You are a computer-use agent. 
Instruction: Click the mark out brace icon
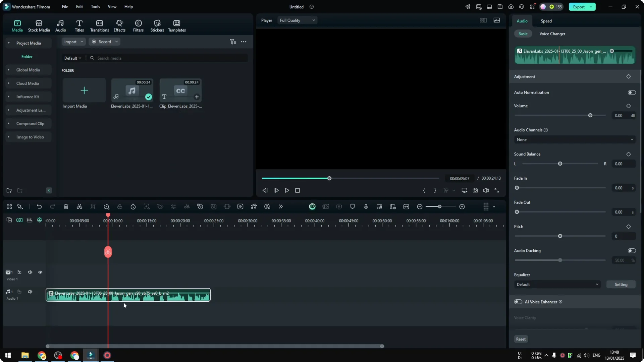click(x=435, y=190)
